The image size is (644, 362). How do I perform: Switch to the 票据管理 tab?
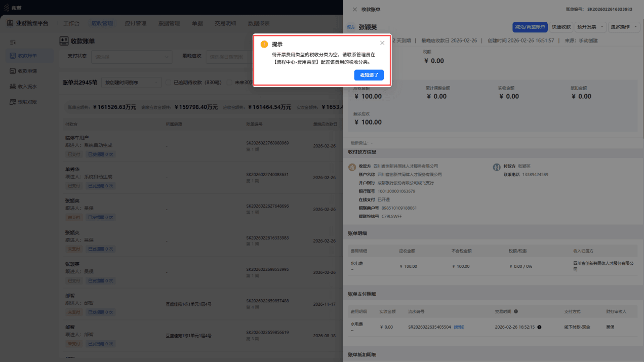point(169,23)
